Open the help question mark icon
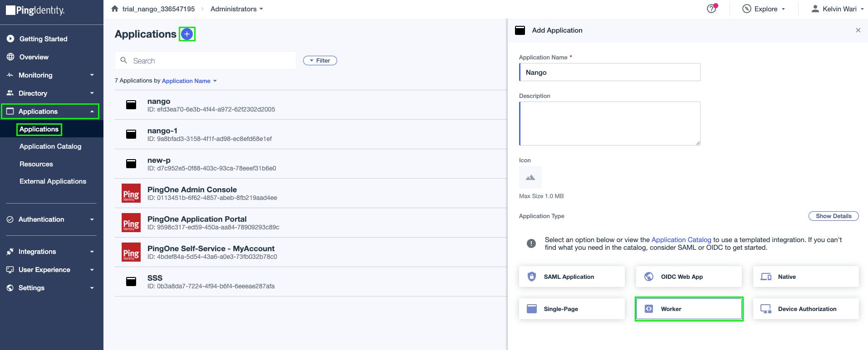 [711, 9]
